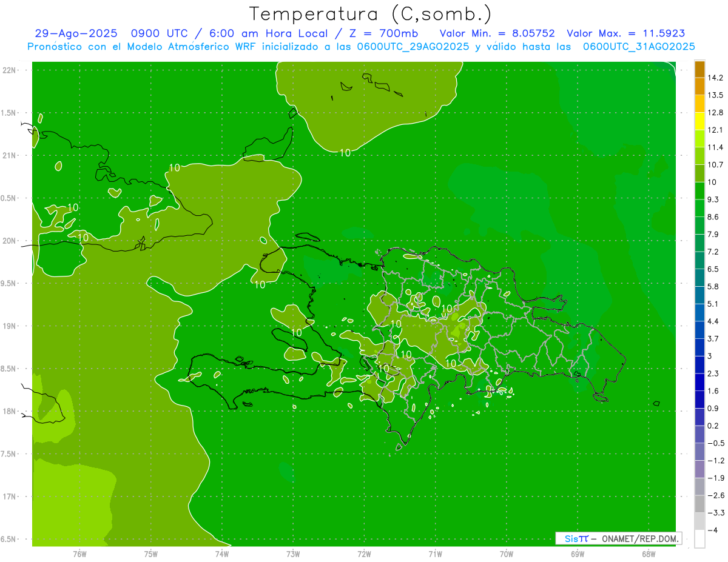
Task: Click the "13.5" color scale value
Action: [715, 95]
